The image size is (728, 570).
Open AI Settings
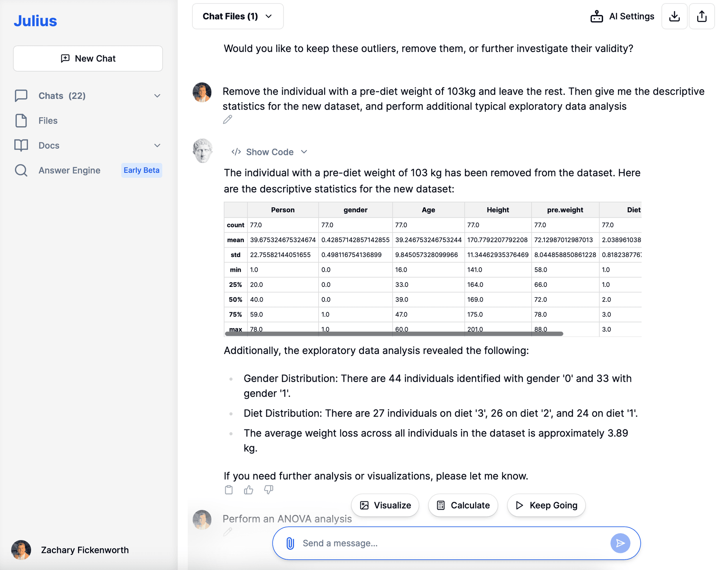pyautogui.click(x=622, y=16)
